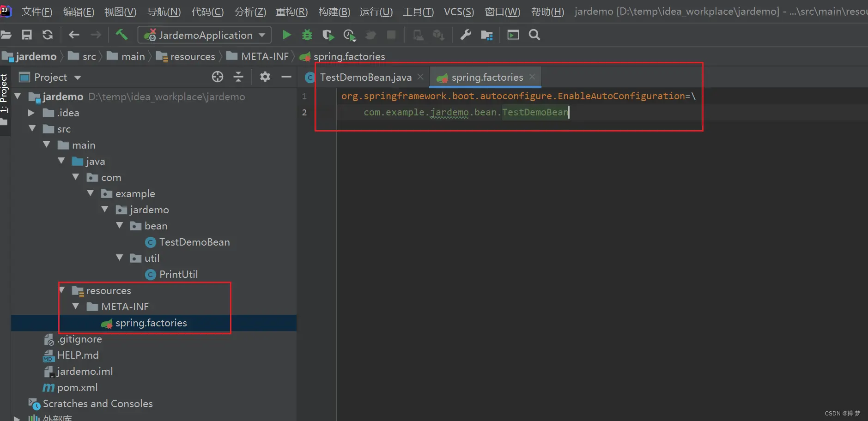Navigate back with the left arrow icon
The height and width of the screenshot is (421, 868).
[x=74, y=35]
